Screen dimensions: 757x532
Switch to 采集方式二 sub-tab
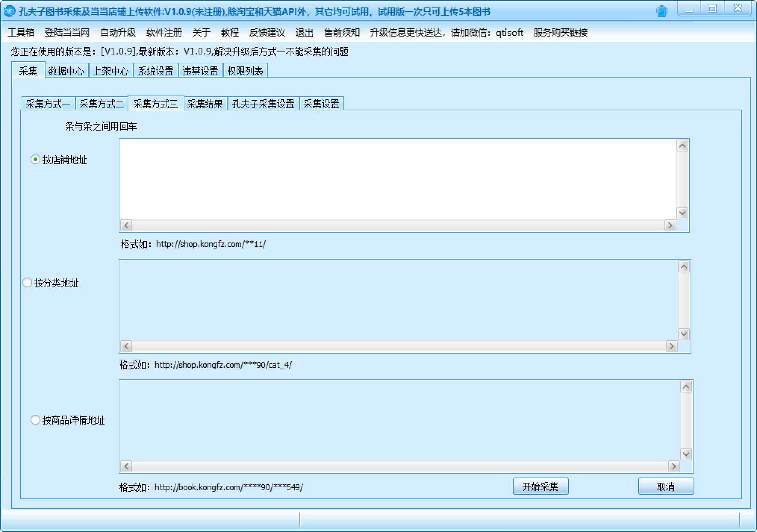102,104
